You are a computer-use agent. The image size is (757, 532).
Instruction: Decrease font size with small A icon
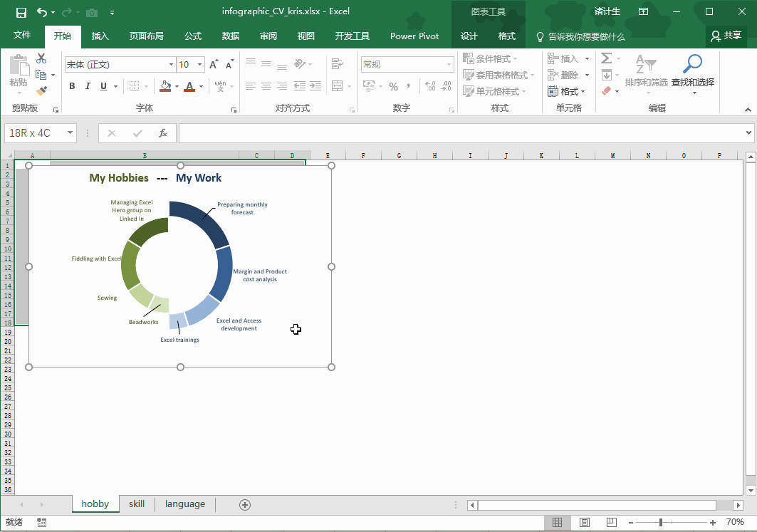(x=229, y=65)
